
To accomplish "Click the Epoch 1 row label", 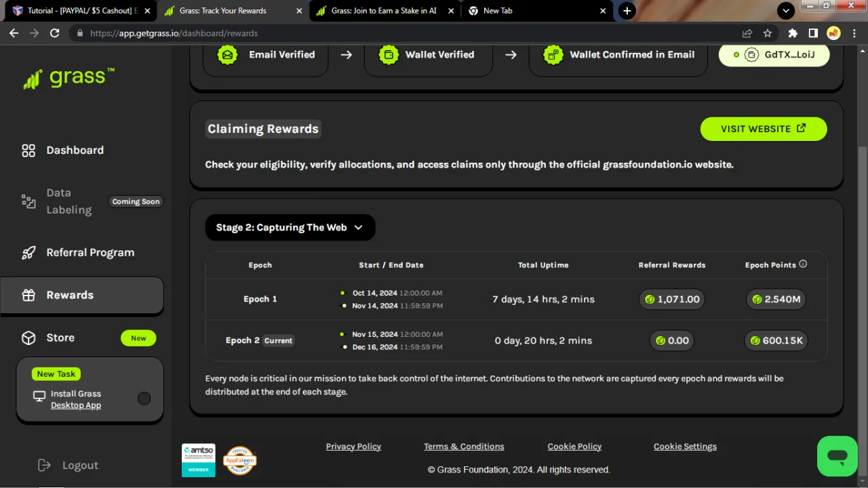I will [x=260, y=299].
